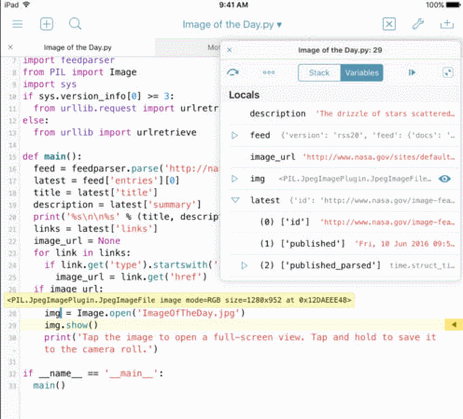Tap the 9:41 AM clock

233,5
